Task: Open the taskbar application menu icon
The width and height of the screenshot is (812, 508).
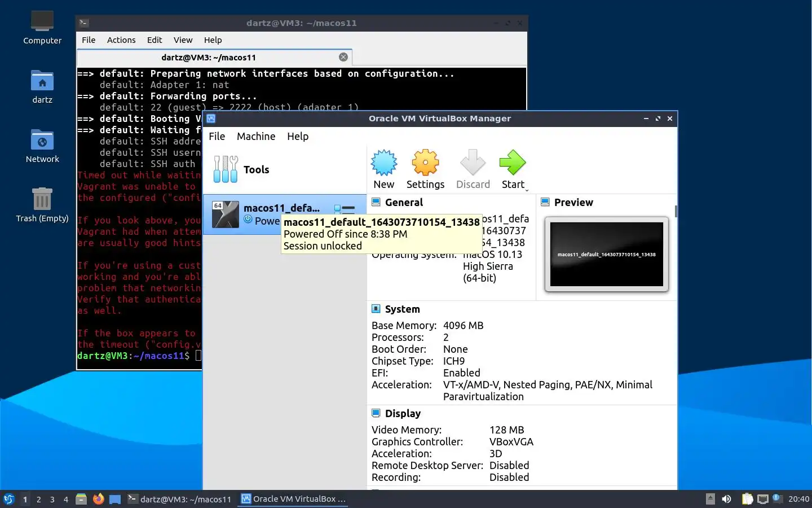Action: (x=9, y=499)
